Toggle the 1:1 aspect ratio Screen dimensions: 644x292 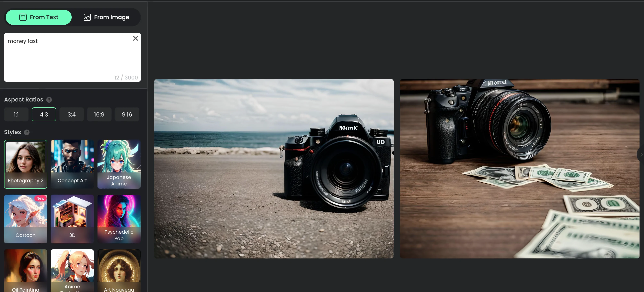(16, 114)
